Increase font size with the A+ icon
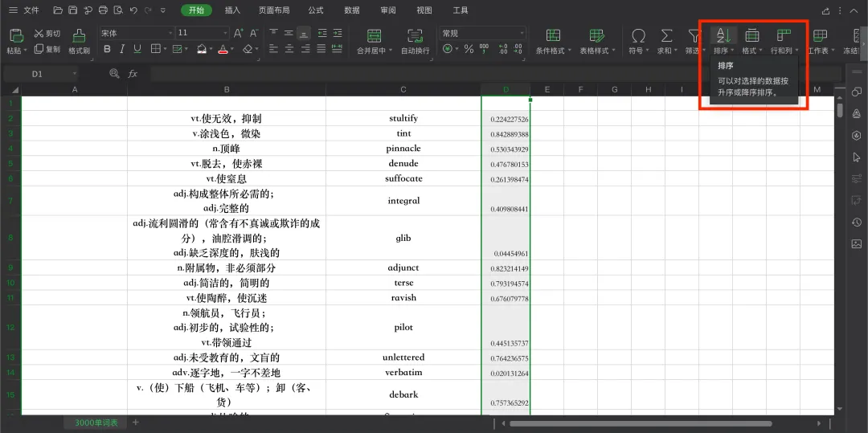The height and width of the screenshot is (433, 868). (x=239, y=33)
